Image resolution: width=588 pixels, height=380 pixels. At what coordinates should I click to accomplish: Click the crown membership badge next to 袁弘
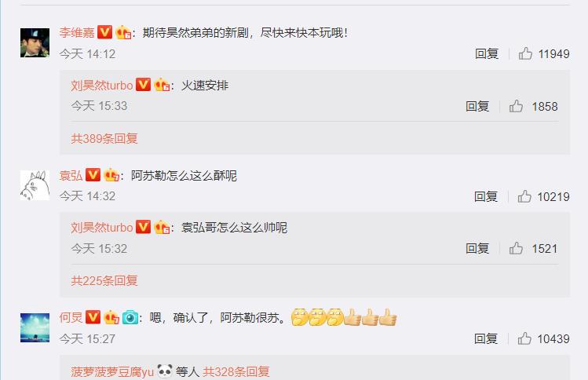point(111,175)
